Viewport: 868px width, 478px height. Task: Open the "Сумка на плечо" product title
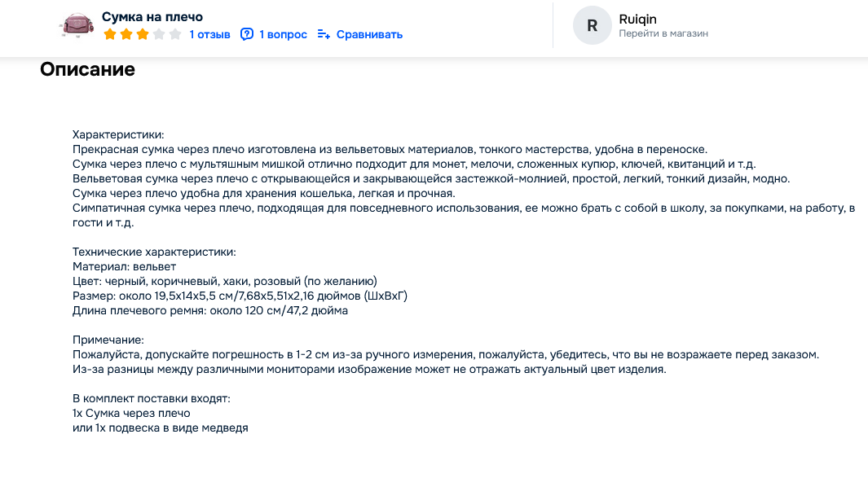pyautogui.click(x=152, y=17)
